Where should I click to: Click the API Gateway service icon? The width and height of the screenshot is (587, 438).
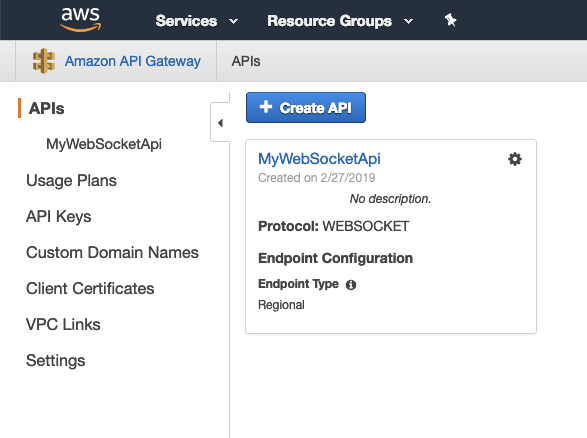pyautogui.click(x=44, y=61)
